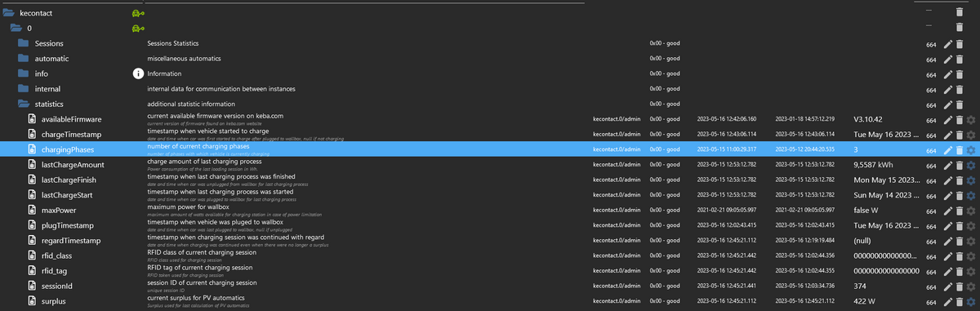This screenshot has width=980, height=311.
Task: Expand the internal folder
Action: (x=24, y=89)
